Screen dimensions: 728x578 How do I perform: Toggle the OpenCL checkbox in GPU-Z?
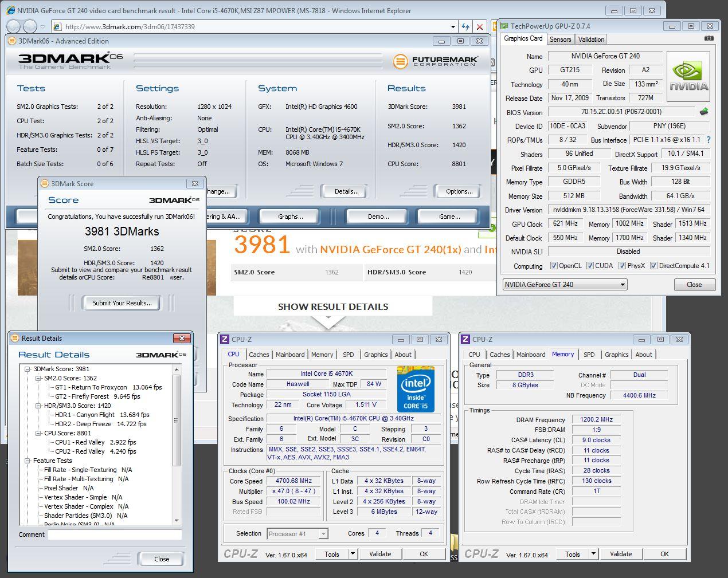pos(554,266)
